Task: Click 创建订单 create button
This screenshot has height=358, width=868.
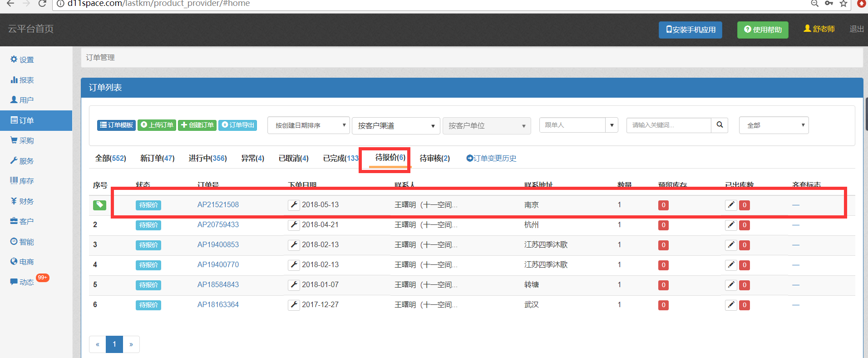Action: pos(197,125)
